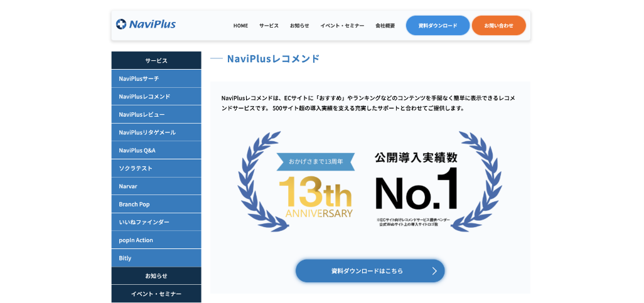Open the お知らせ header menu
Viewport: 644px width, 303px height.
(x=299, y=26)
